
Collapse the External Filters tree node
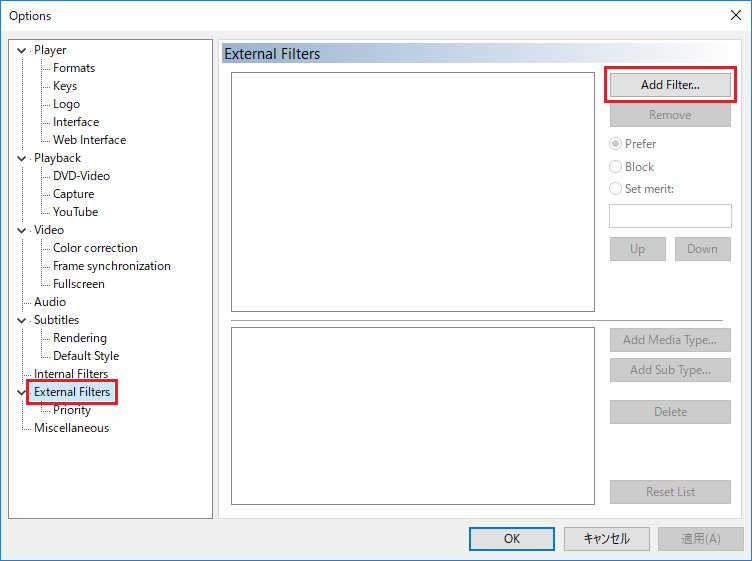pos(22,392)
